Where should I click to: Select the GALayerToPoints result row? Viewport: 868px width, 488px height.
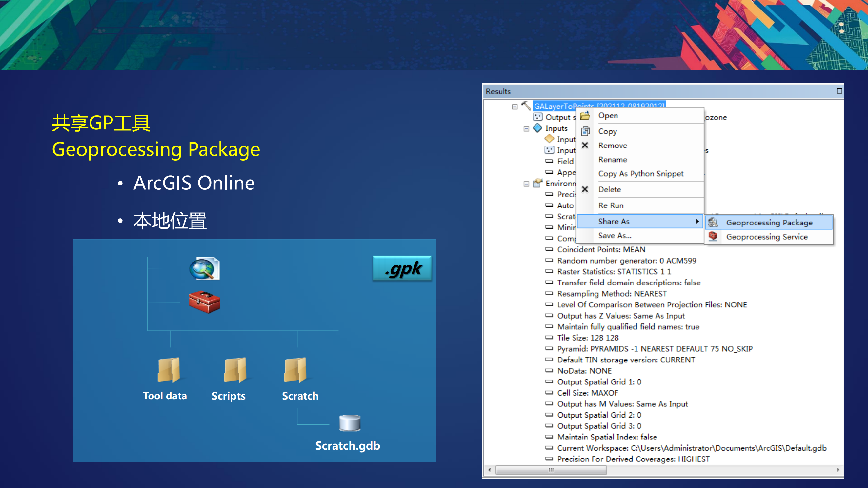click(x=599, y=106)
